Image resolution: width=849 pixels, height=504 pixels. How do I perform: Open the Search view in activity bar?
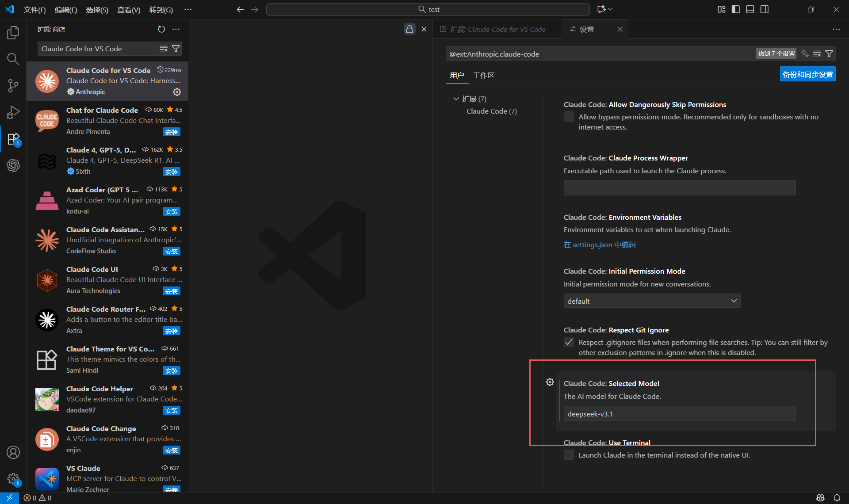coord(13,59)
